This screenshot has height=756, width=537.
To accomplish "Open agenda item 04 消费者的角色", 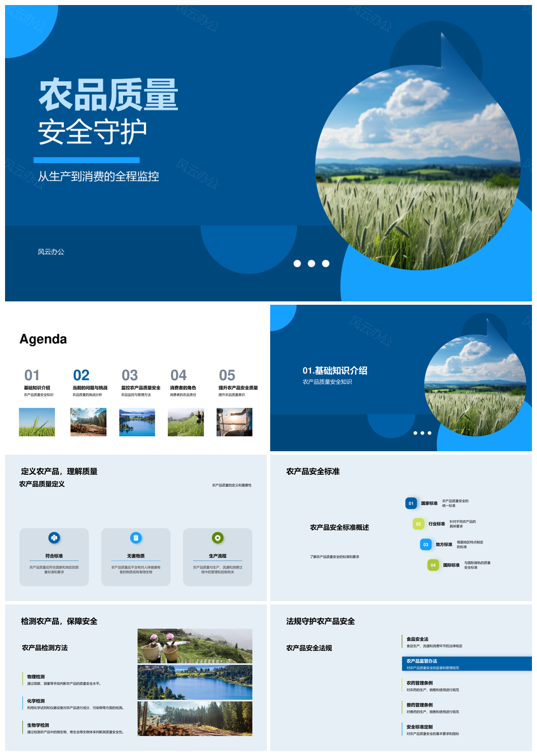I will click(183, 381).
